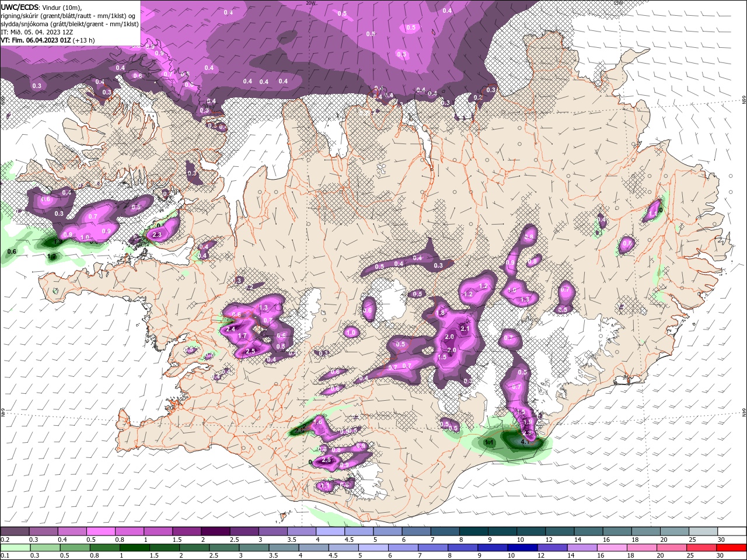Screen dimensions: 747x560
Task: Click the '(+13 h)' forecast offset text
Action: pos(84,40)
